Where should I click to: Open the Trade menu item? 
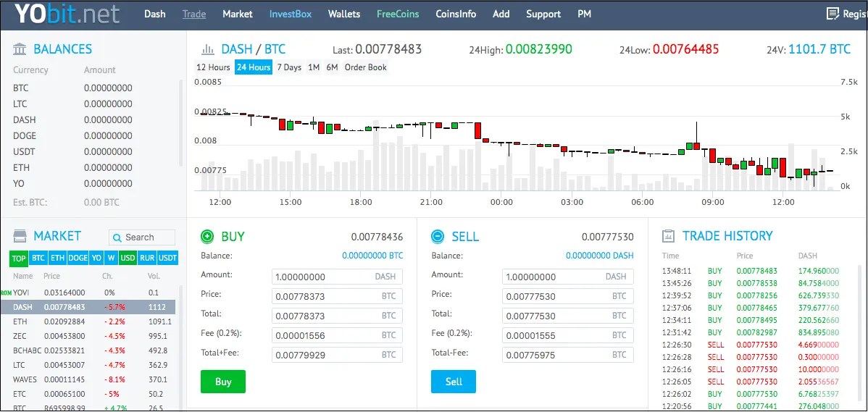[x=194, y=14]
